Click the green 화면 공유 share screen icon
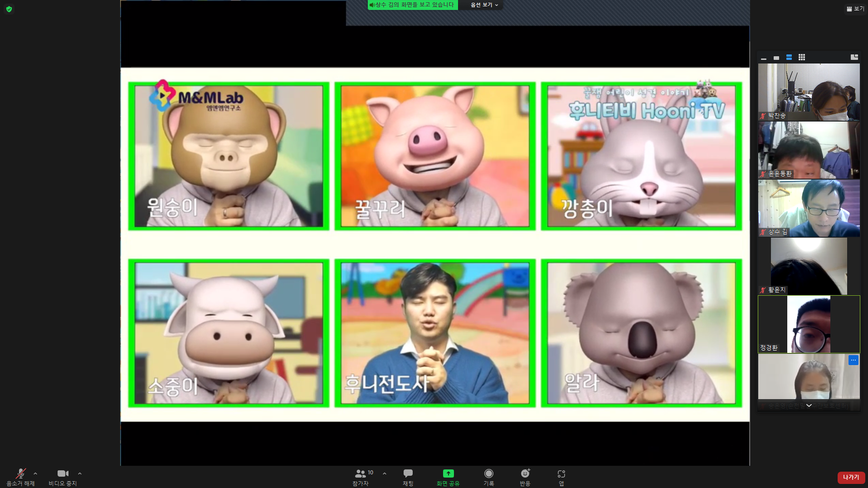 click(448, 473)
